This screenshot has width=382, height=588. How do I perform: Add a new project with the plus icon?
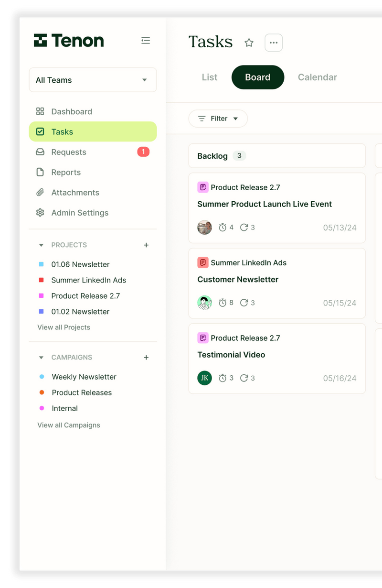(x=146, y=245)
